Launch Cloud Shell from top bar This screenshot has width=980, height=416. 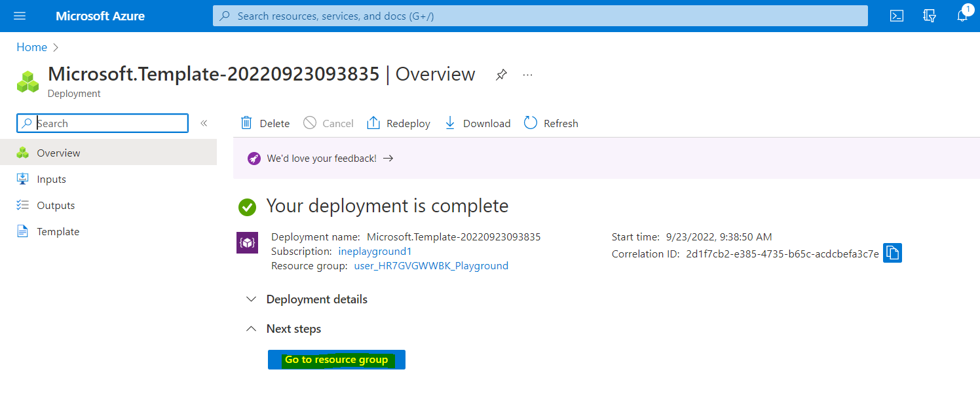pyautogui.click(x=897, y=16)
